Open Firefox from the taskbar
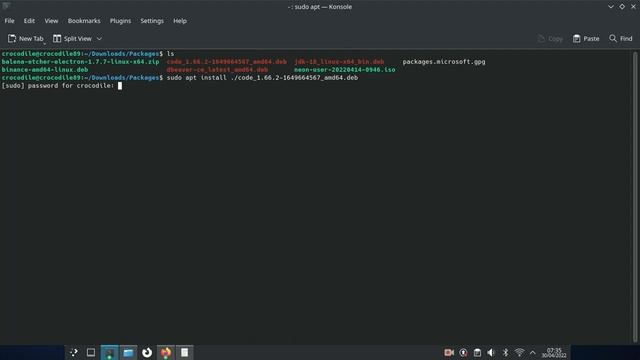Screen dimensions: 640x360 166,352
